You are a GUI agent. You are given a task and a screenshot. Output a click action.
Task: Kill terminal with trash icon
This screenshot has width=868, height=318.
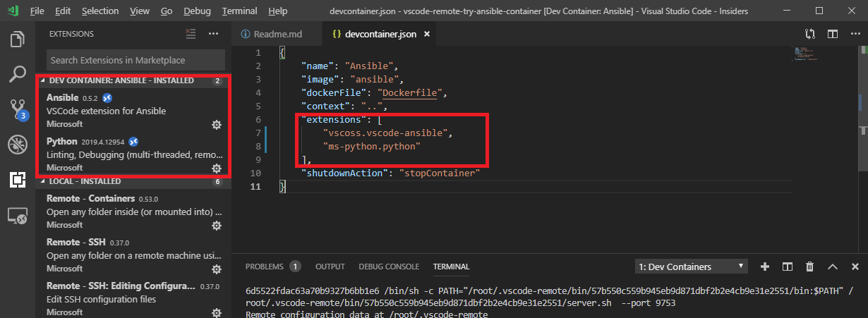pyautogui.click(x=810, y=267)
